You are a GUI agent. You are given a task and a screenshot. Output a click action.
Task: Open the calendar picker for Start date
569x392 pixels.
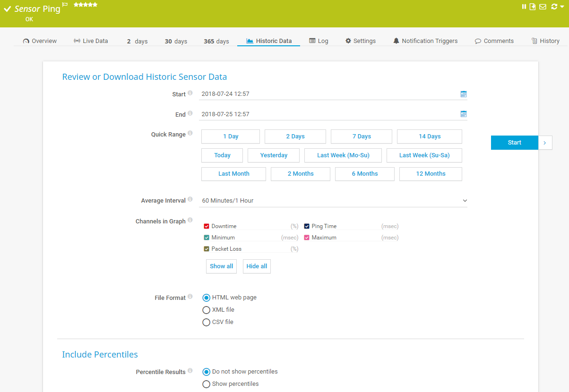pos(464,94)
